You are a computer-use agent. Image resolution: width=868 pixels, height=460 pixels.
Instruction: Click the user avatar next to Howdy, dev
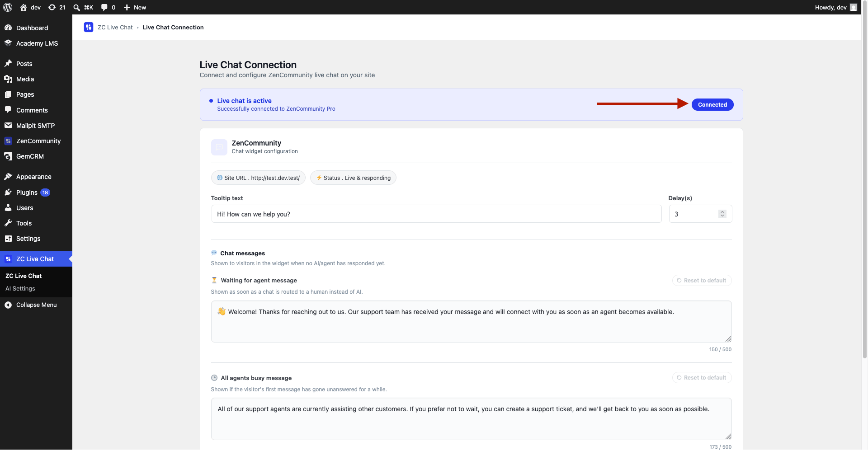click(x=854, y=7)
